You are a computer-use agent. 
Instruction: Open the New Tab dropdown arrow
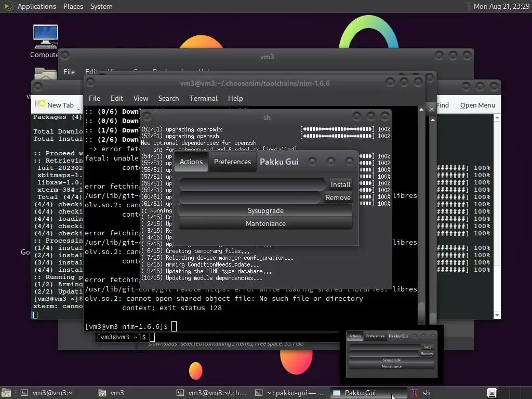(78, 109)
